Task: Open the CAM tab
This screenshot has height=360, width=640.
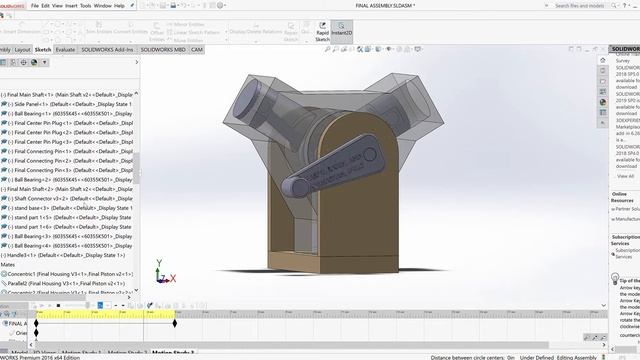Action: pyautogui.click(x=197, y=50)
